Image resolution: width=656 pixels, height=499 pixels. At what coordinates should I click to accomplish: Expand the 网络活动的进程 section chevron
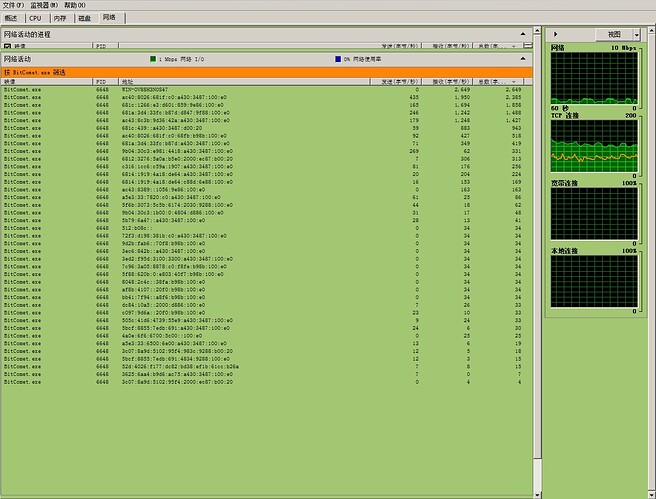[524, 34]
